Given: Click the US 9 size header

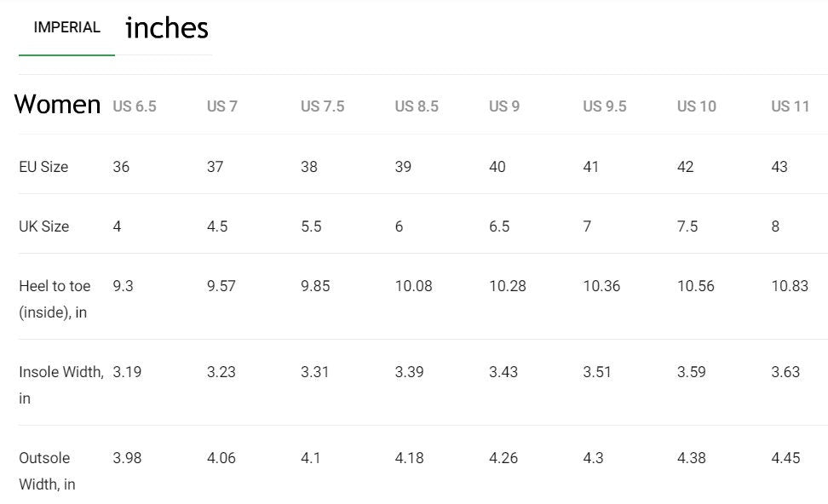Looking at the screenshot, I should click(x=504, y=106).
